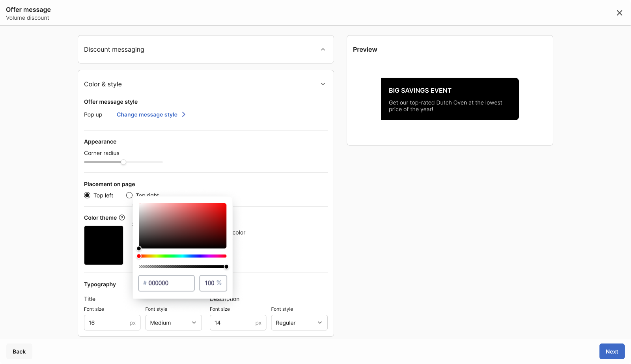Image resolution: width=631 pixels, height=364 pixels.
Task: Open the Description font style Regular dropdown
Action: (299, 323)
